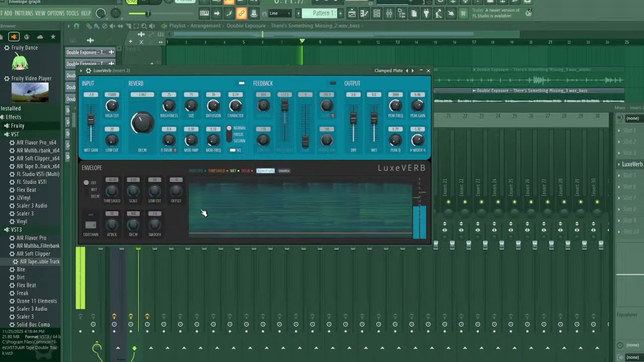The image size is (644, 362).
Task: Toggle the peaks display button
Action: point(284,171)
